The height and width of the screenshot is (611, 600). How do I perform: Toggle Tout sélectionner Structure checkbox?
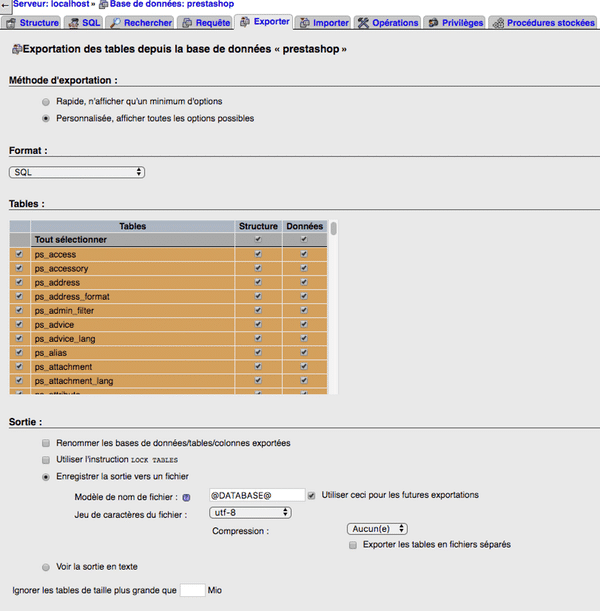click(258, 239)
